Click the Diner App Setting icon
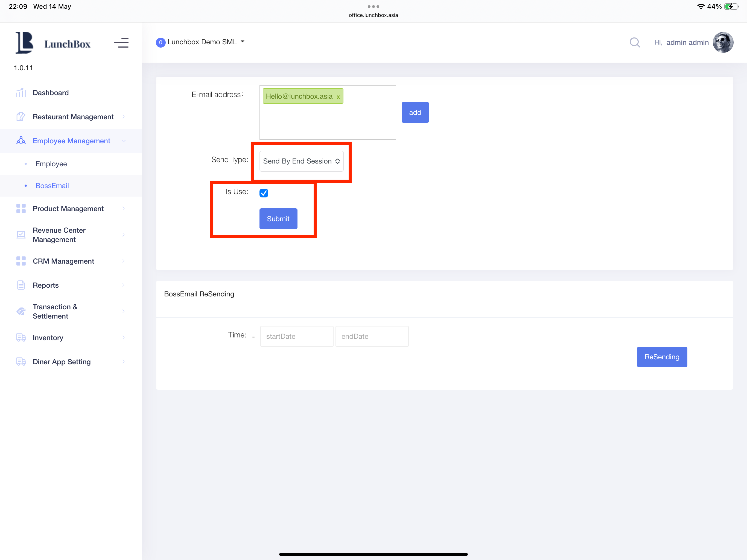747x560 pixels. click(x=21, y=362)
